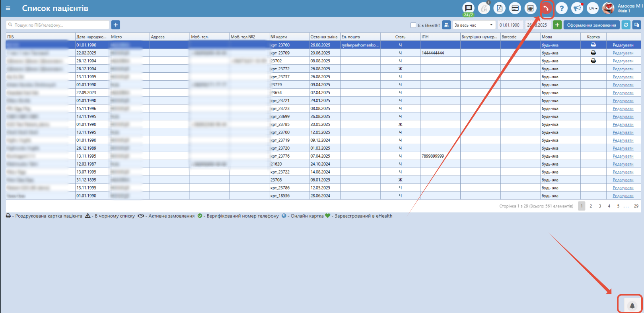Screen dimensions: 644x313
Task: Open the hamburger main menu
Action: click(8, 8)
